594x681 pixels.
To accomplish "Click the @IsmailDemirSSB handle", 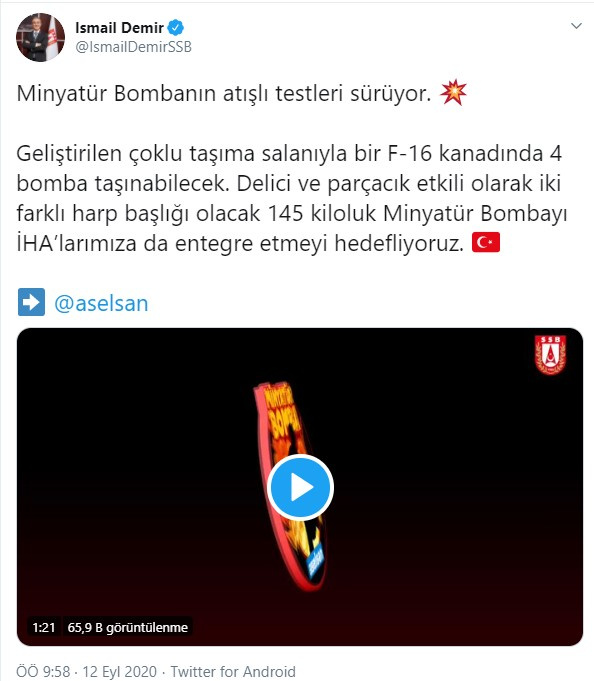I will (x=133, y=47).
